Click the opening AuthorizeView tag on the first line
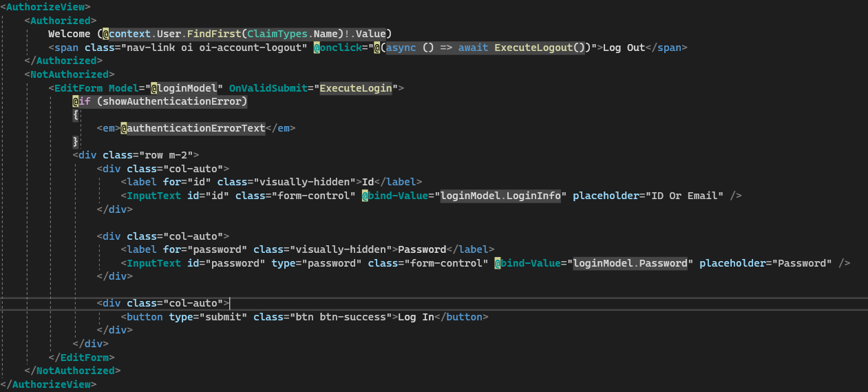 pyautogui.click(x=47, y=7)
